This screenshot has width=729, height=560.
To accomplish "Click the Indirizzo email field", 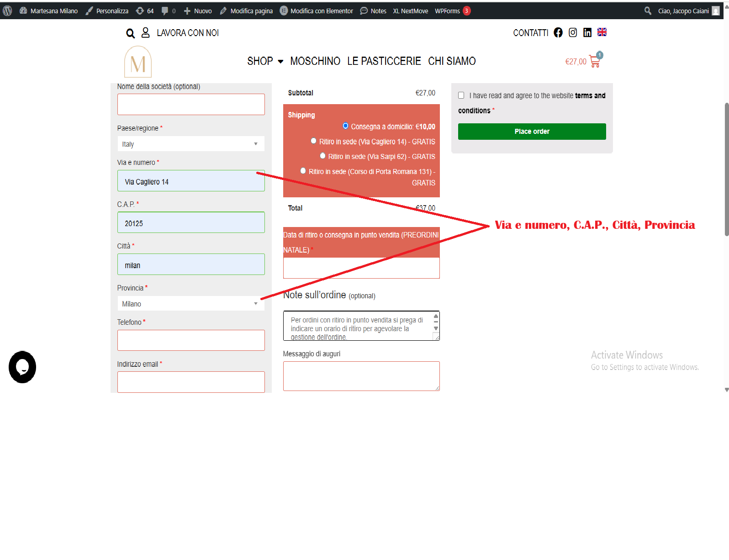I will (x=191, y=382).
